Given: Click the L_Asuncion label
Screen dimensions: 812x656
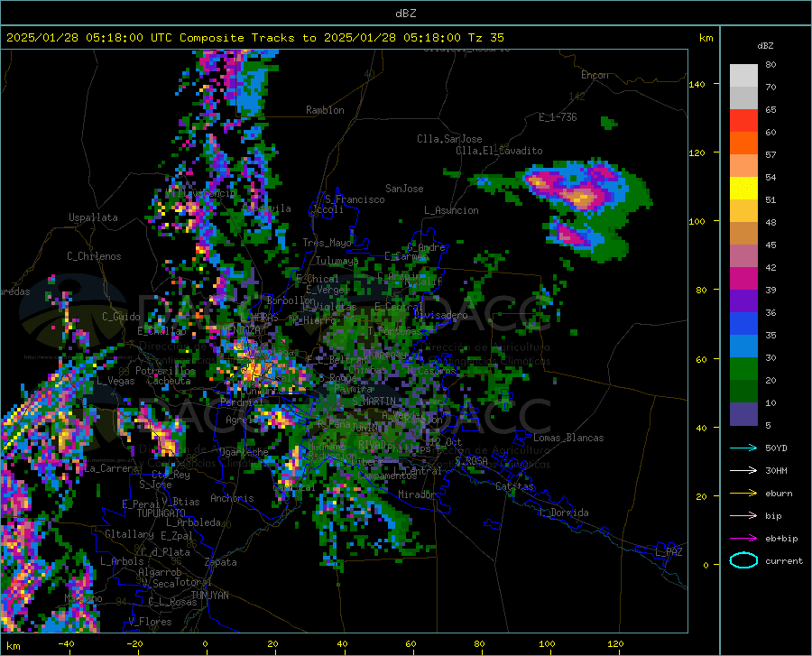Looking at the screenshot, I should [x=451, y=210].
